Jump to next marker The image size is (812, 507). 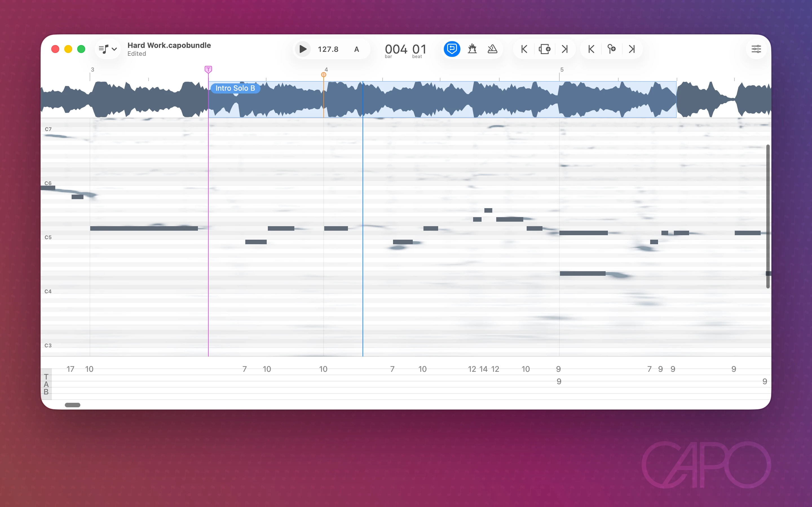(x=632, y=49)
